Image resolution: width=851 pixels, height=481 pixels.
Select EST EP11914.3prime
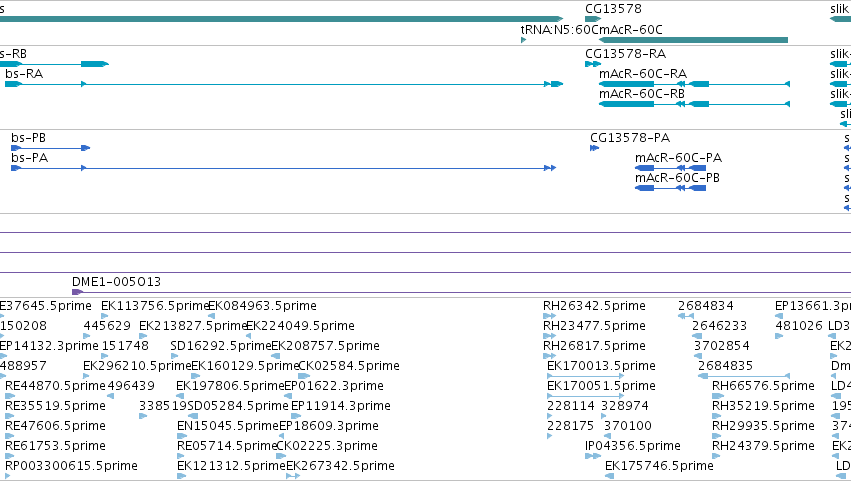pyautogui.click(x=341, y=406)
